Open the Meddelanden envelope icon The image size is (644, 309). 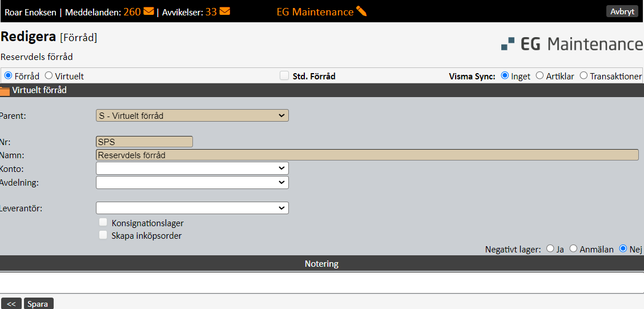tap(148, 11)
